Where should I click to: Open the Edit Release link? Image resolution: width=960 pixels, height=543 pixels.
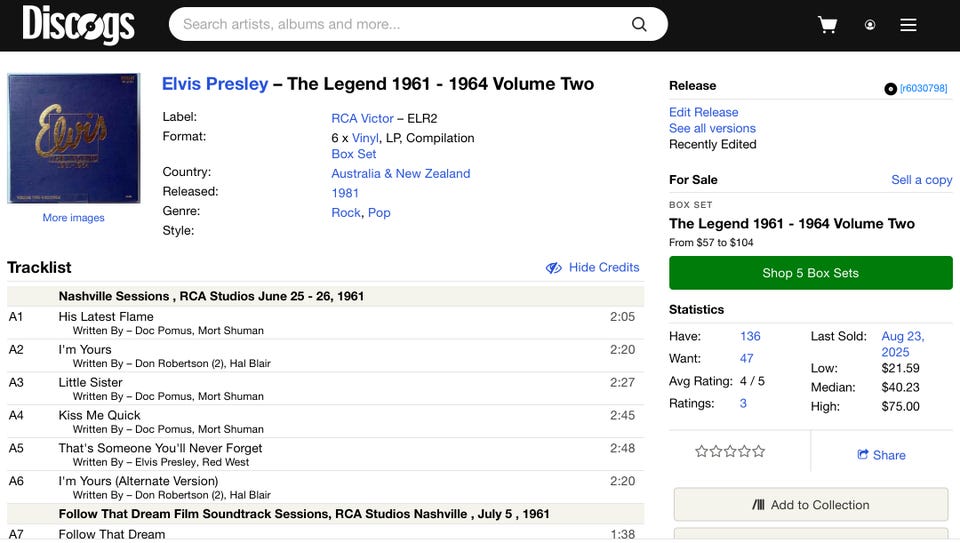703,113
